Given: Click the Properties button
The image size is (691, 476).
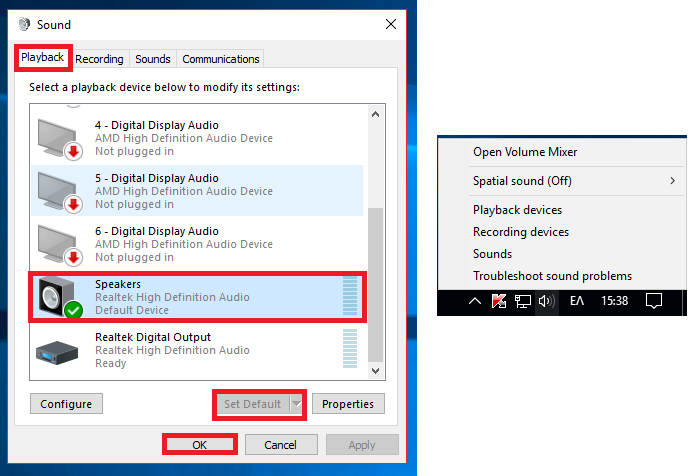Looking at the screenshot, I should click(x=348, y=404).
